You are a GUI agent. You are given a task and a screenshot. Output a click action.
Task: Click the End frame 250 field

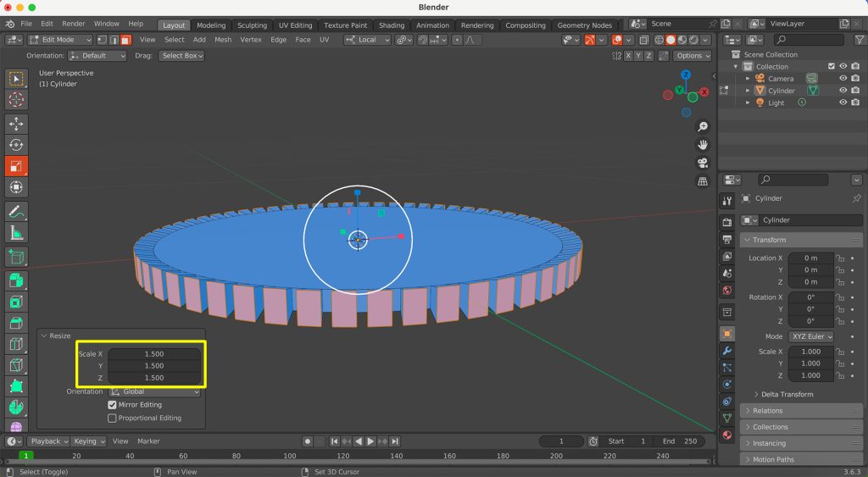(680, 441)
